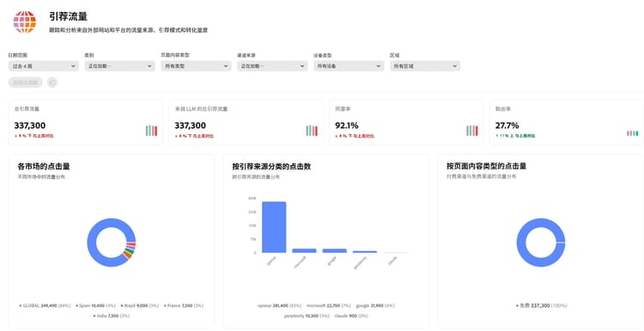
Task: Click the globe logo beside 引荐流量
Action: (25, 21)
